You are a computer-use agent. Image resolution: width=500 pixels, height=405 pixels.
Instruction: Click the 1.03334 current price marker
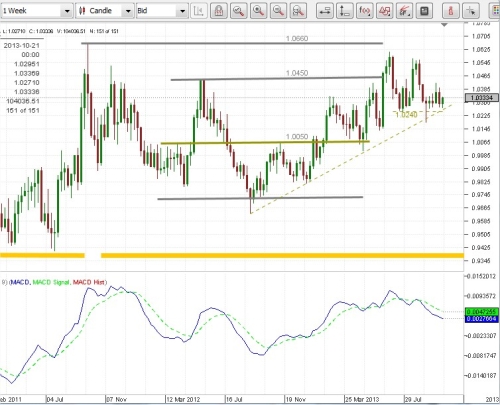coord(482,98)
